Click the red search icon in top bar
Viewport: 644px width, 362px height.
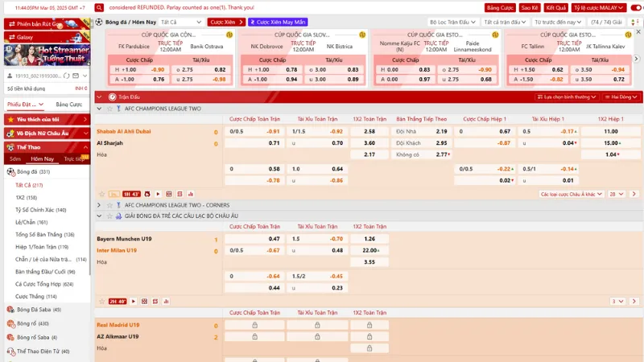tap(99, 7)
